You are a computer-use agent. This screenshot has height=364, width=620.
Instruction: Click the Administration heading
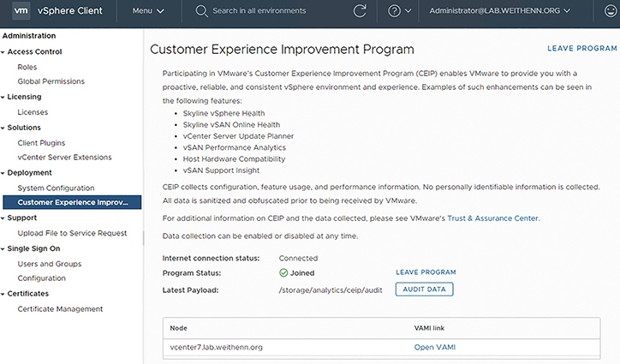click(29, 36)
